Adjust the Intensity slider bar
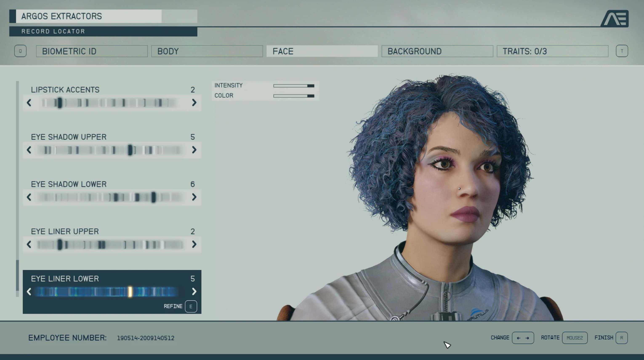644x360 pixels. [294, 86]
